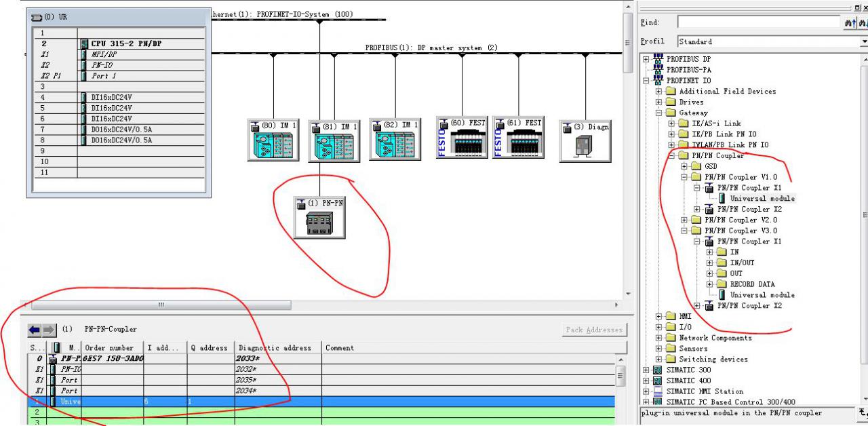Viewport: 868px width, 426px height.
Task: Click the (80) IM 1 device icon
Action: coord(273,139)
